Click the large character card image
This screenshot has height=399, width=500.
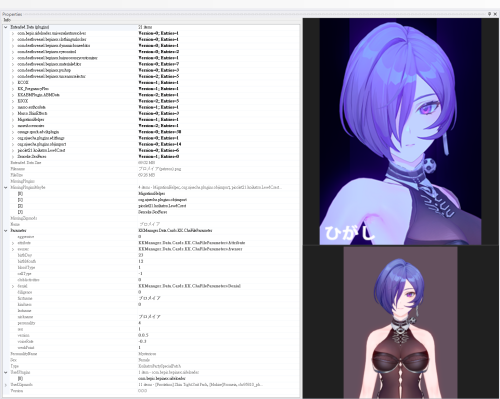pyautogui.click(x=400, y=131)
